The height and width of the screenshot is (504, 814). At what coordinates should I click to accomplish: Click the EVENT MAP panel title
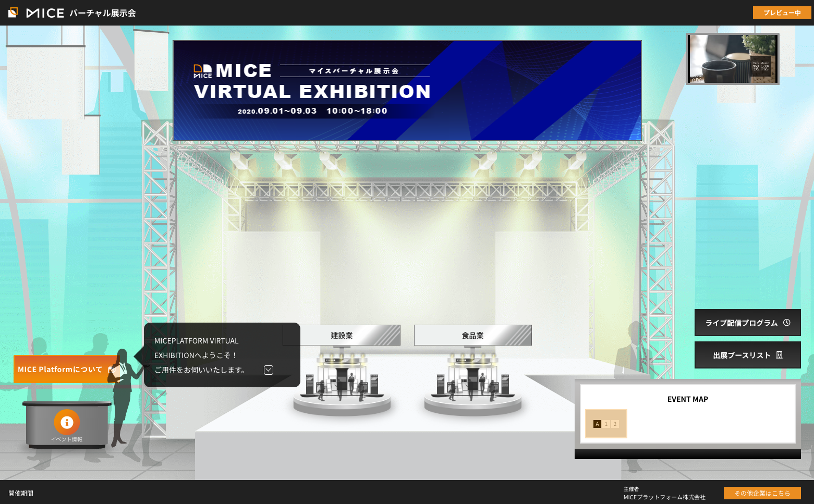(x=687, y=399)
